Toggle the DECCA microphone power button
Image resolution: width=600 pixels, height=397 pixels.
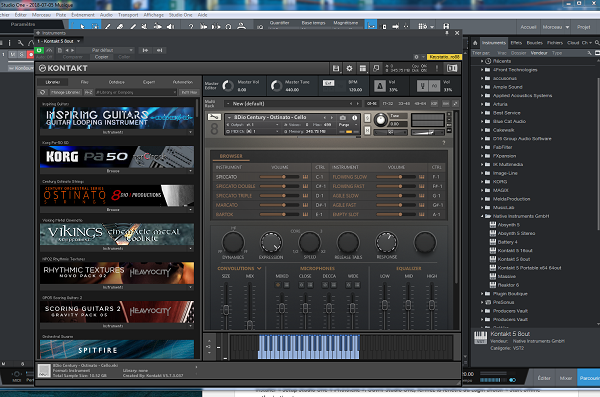(x=325, y=285)
